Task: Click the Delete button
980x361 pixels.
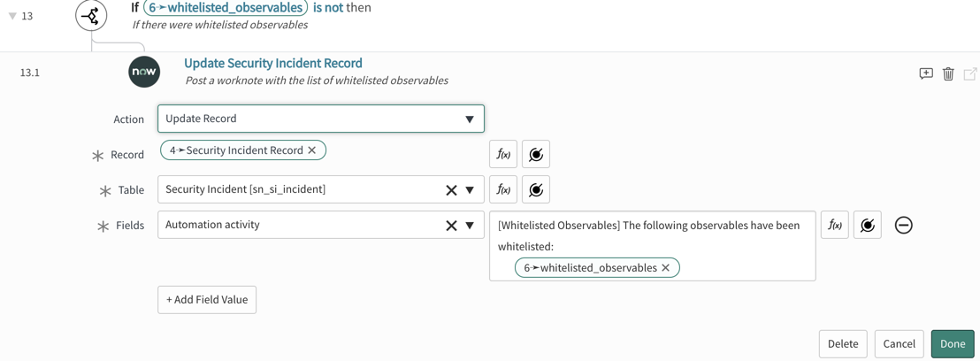Action: (x=843, y=343)
